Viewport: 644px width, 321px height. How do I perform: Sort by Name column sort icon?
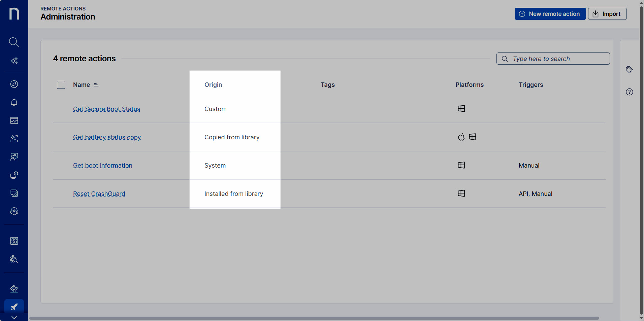point(96,85)
